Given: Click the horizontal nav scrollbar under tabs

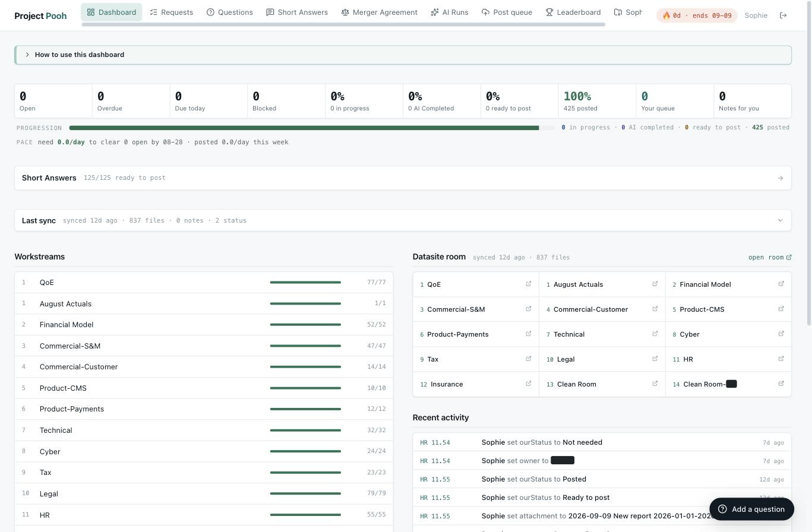Looking at the screenshot, I should [x=343, y=24].
